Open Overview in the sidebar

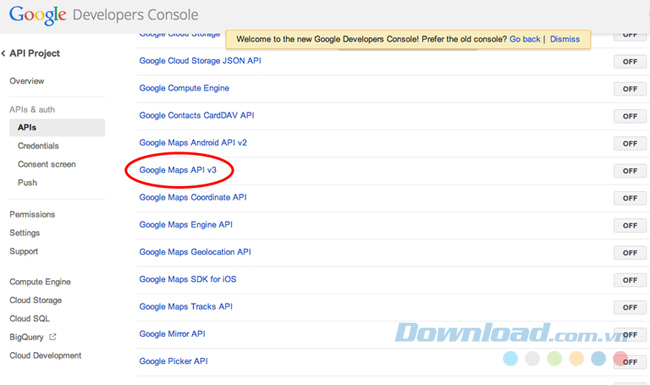27,81
